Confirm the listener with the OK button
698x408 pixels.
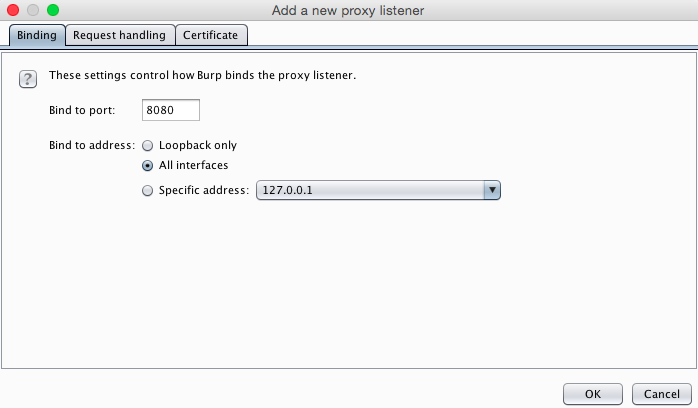point(593,394)
